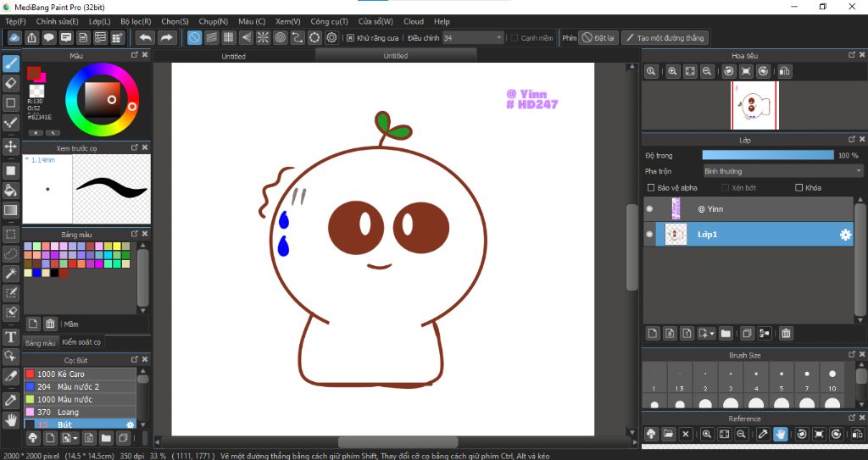This screenshot has height=460, width=868.
Task: Select the Bucket fill tool
Action: (11, 190)
